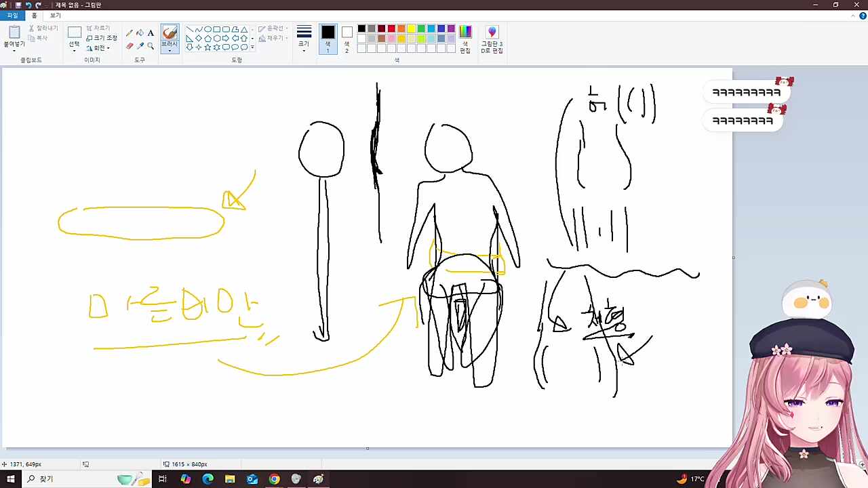Viewport: 868px width, 488px height.
Task: Choose the Triangle shape
Action: (243, 30)
